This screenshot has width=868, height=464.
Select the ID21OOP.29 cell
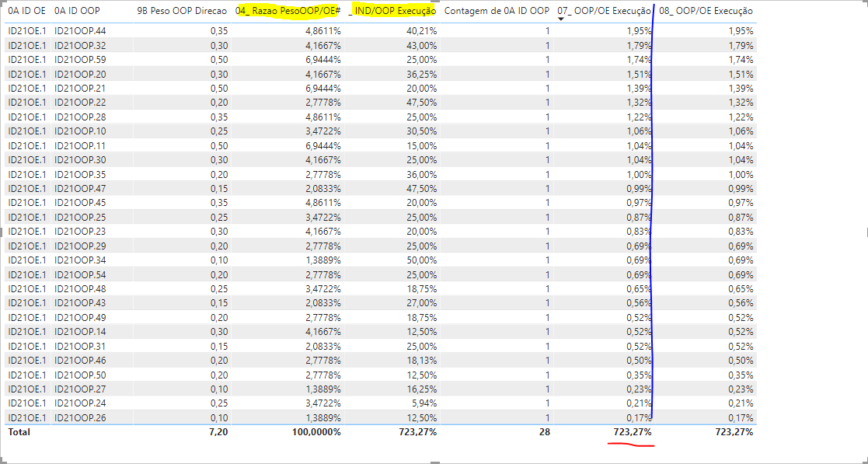(80, 246)
